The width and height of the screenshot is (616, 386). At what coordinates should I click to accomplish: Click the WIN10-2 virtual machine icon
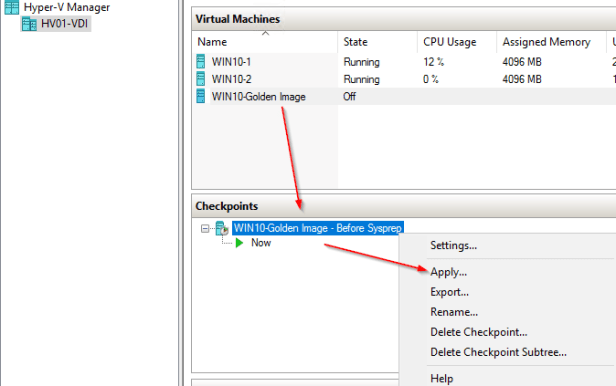click(x=201, y=79)
